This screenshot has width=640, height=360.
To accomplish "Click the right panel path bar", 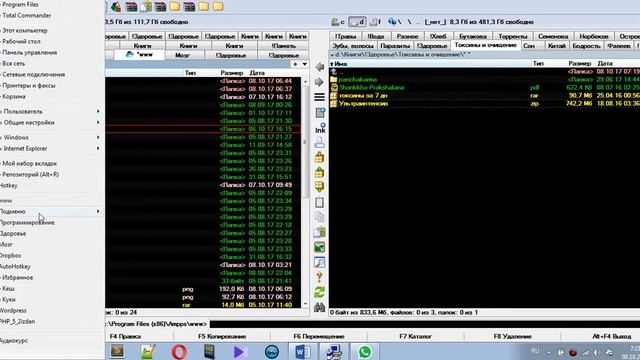I will point(484,54).
